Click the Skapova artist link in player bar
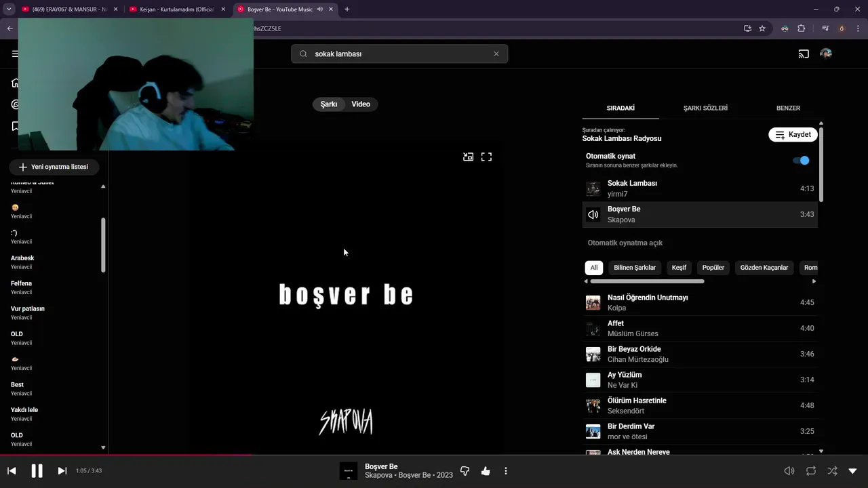868x488 pixels. (378, 475)
